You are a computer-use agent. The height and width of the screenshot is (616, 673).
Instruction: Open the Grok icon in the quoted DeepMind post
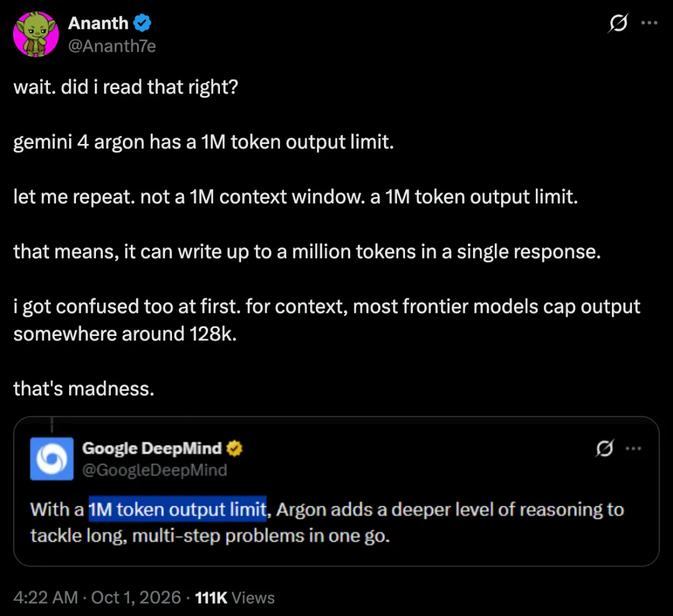click(x=604, y=448)
